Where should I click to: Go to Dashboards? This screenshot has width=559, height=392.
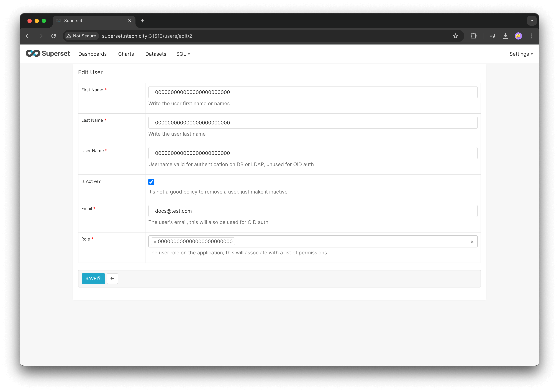(93, 54)
